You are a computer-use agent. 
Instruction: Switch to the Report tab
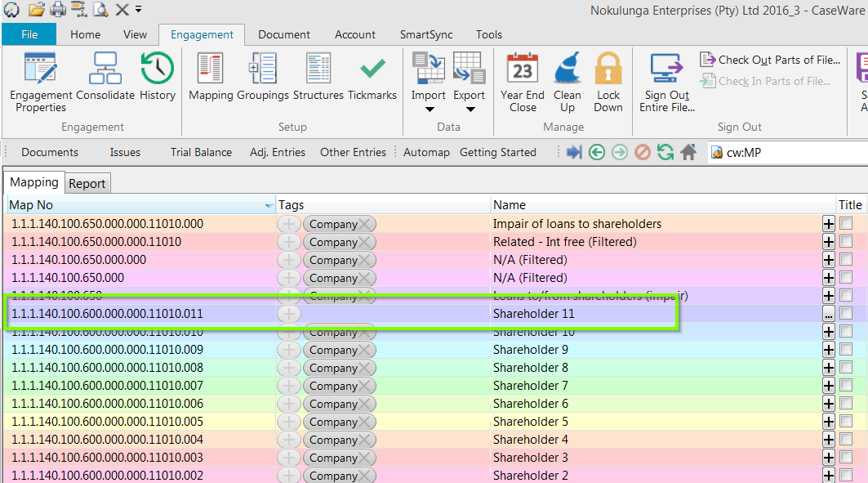tap(87, 184)
